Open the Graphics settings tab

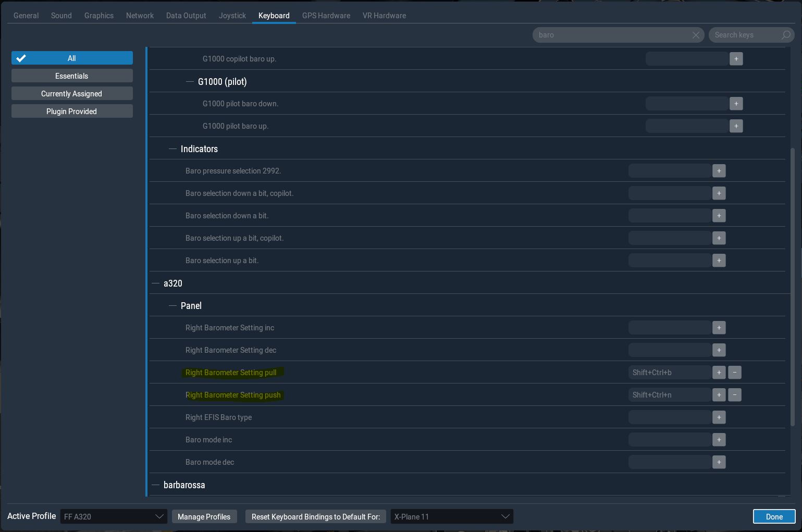[99, 16]
